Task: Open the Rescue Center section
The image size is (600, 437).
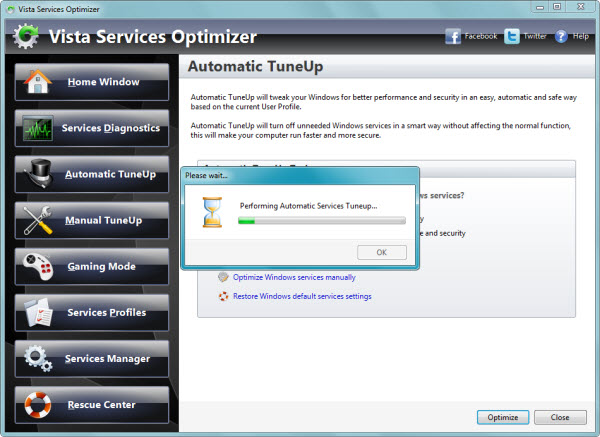Action: point(91,405)
